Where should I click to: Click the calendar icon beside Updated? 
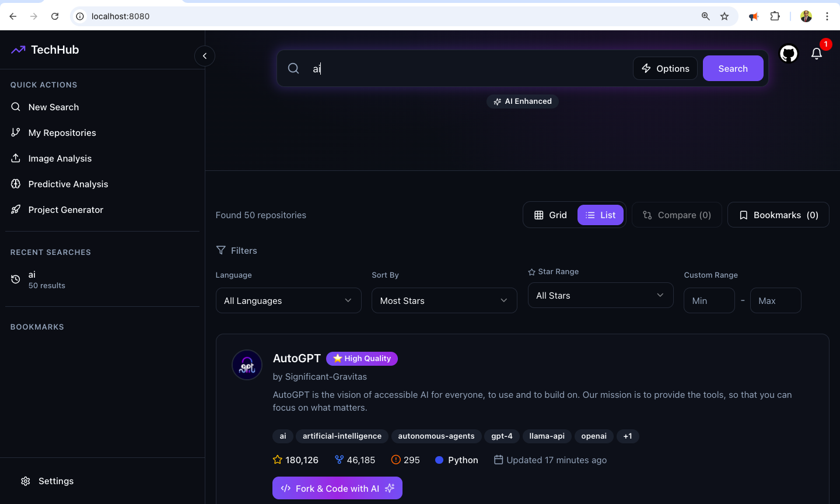click(499, 460)
